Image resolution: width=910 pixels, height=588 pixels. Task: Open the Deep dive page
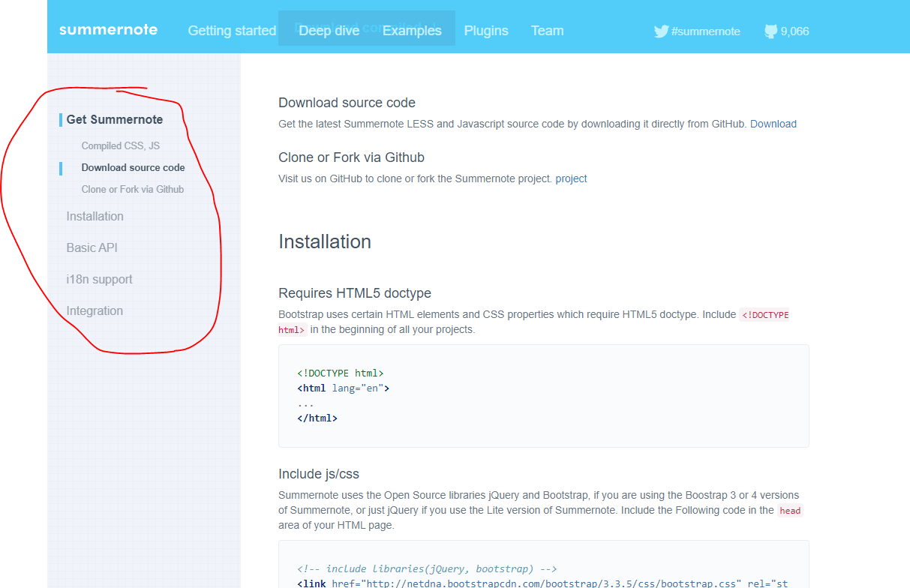coord(329,31)
